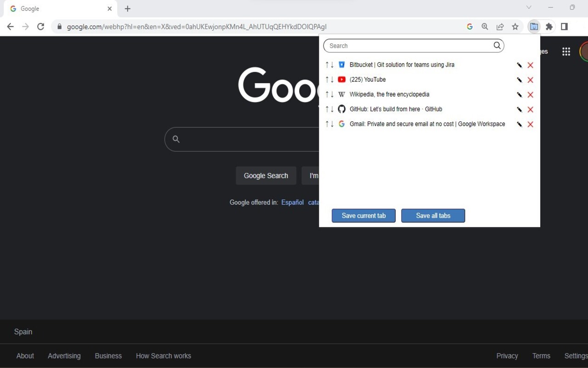The height and width of the screenshot is (368, 588).
Task: Open the Extensions puzzle menu
Action: [549, 27]
